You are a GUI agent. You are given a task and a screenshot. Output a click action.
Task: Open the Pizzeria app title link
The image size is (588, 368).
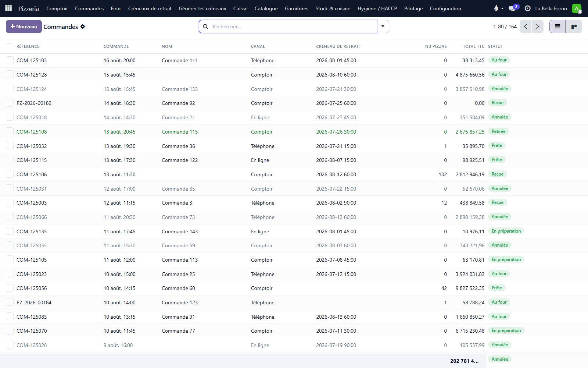(x=29, y=8)
